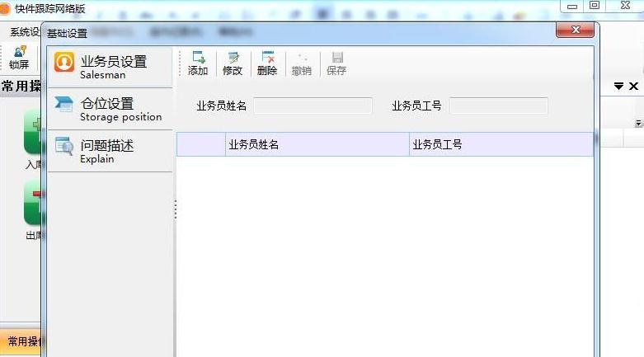Click the 添加 (Add) toolbar icon

[x=198, y=63]
